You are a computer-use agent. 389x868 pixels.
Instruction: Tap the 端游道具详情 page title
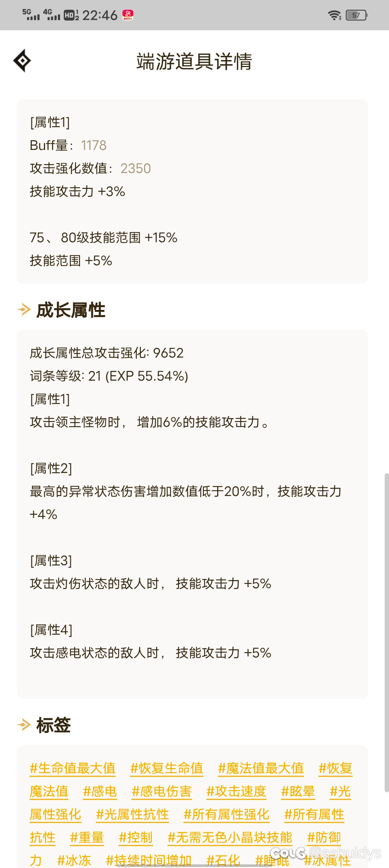[194, 61]
